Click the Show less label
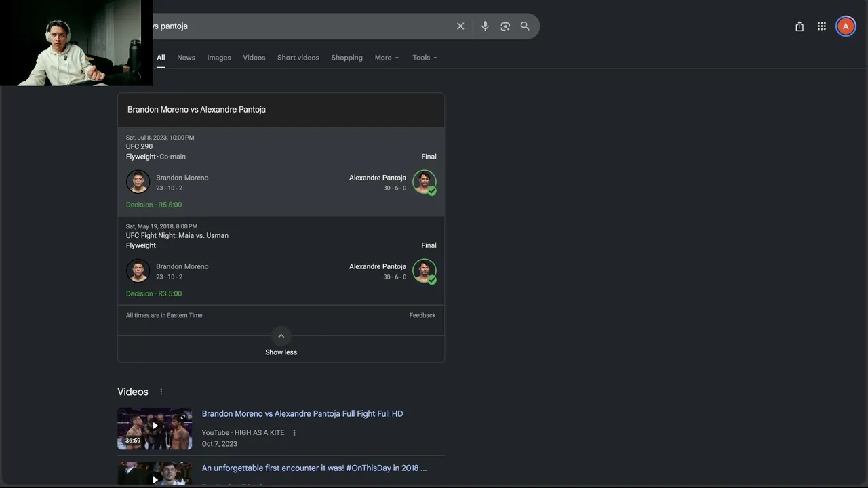The height and width of the screenshot is (488, 868). (281, 352)
